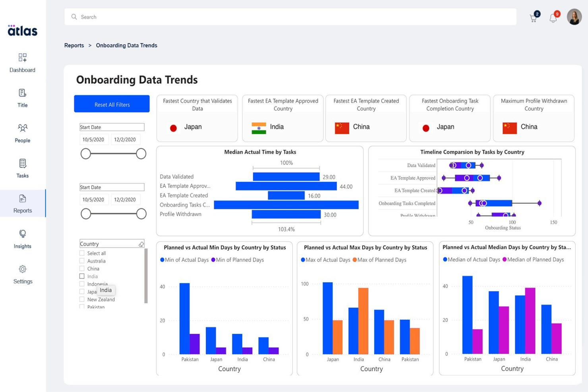The width and height of the screenshot is (588, 392).
Task: Open the shopping cart icon
Action: click(533, 17)
